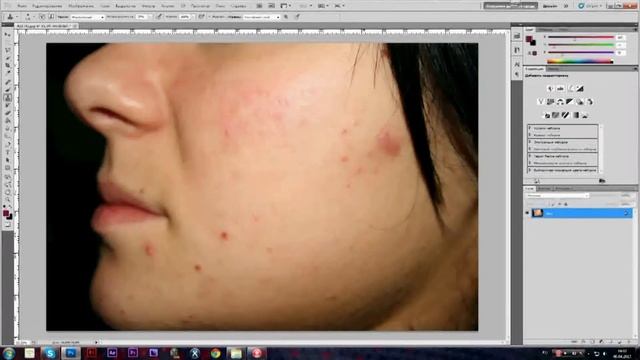Switch to the Masks tab
The image size is (640, 360).
553,69
